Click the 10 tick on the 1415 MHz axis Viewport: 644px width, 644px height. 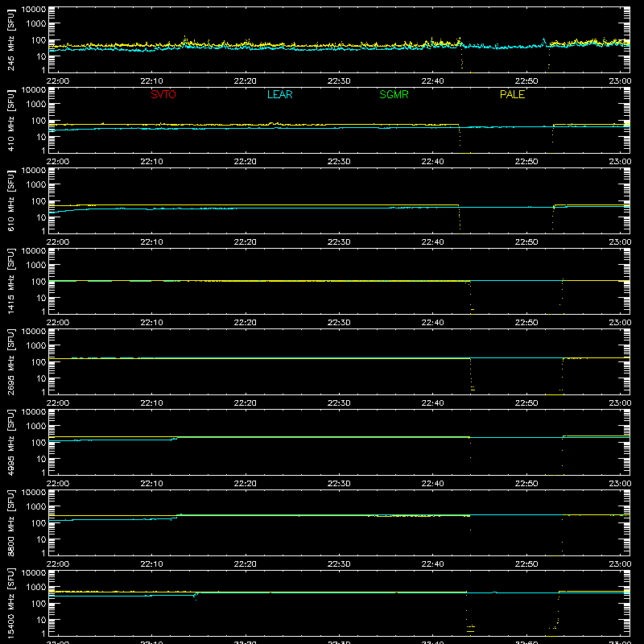41,298
